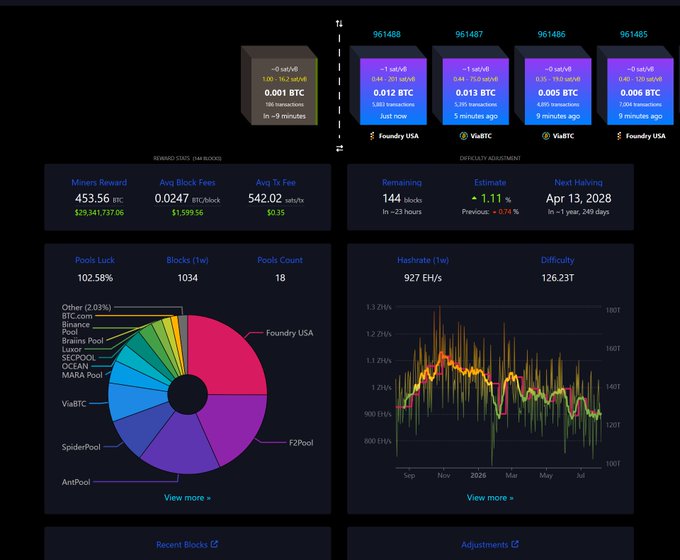Open external link icon beside Adjustments
Viewport: 680px width, 560px height.
(x=515, y=544)
